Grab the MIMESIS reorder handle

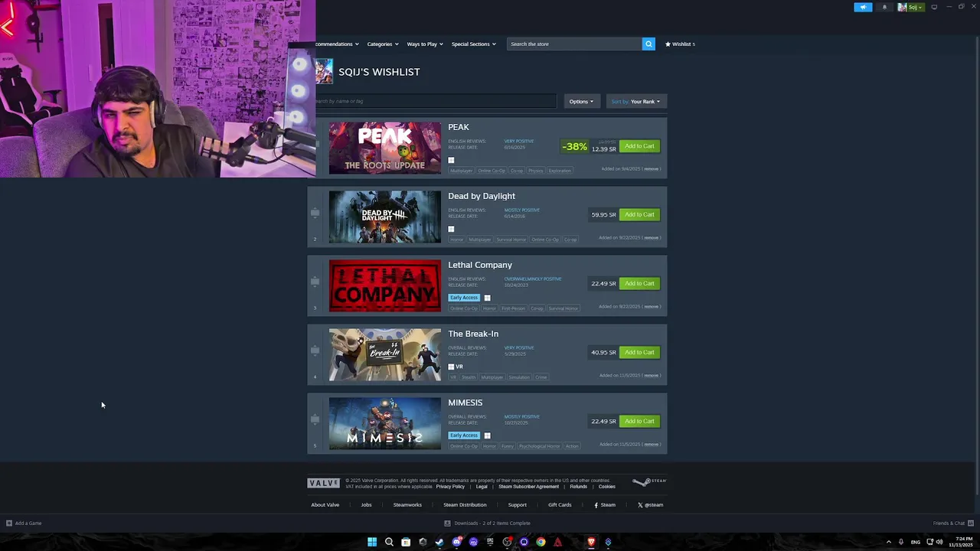(x=315, y=420)
